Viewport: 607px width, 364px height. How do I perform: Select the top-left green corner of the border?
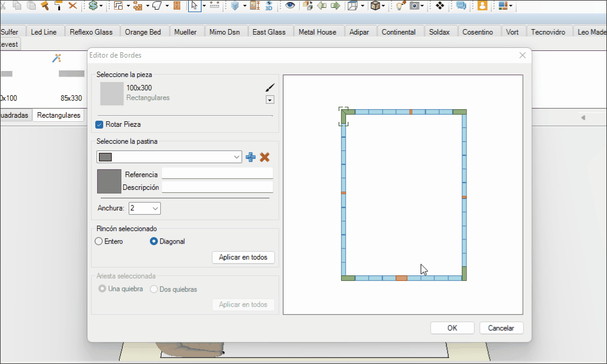click(x=345, y=115)
